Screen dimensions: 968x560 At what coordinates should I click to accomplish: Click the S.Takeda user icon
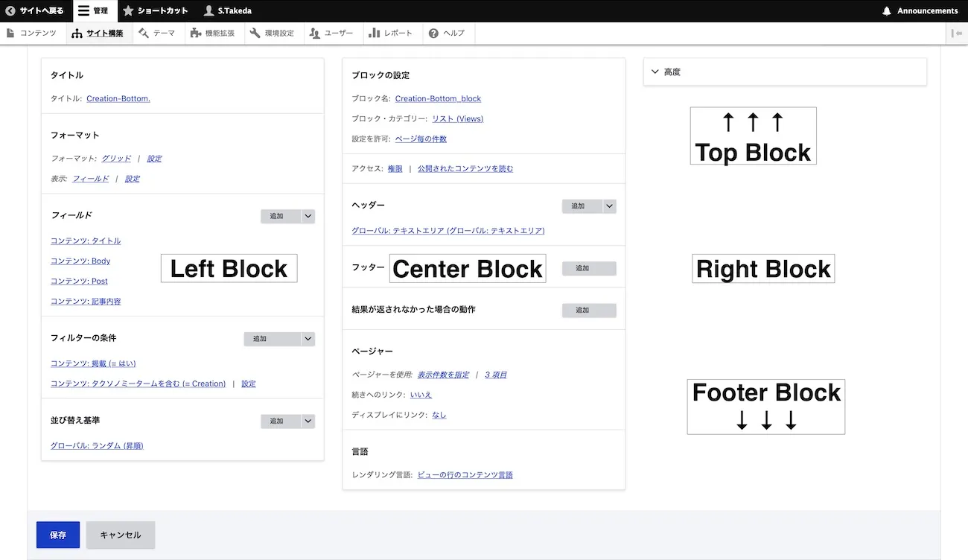coord(209,11)
